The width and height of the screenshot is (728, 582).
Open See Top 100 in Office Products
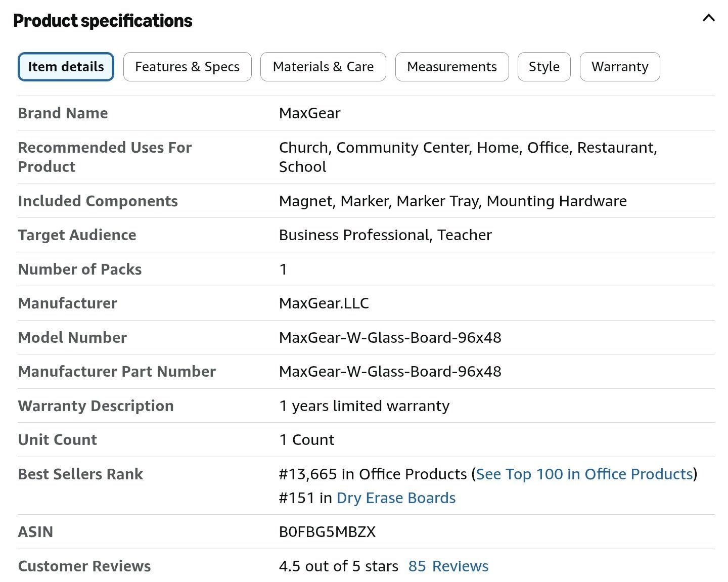[584, 474]
